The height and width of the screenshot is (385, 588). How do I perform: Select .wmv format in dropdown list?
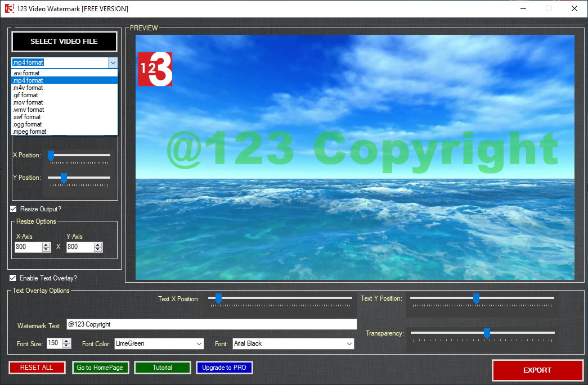coord(65,110)
